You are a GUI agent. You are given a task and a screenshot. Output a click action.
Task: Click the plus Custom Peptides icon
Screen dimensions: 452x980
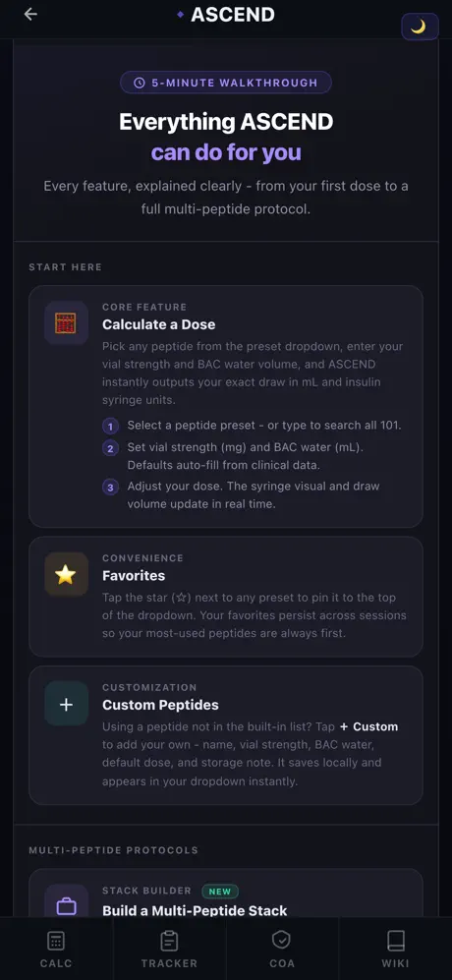(66, 704)
